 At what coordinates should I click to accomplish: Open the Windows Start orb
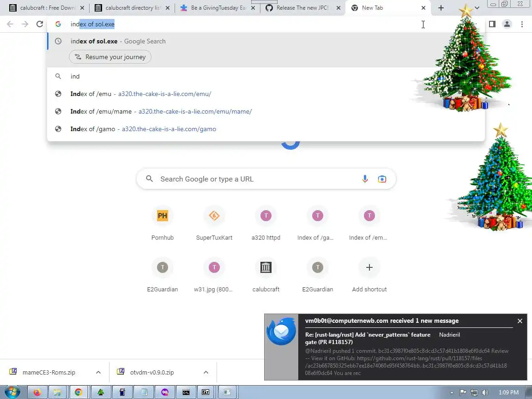(x=12, y=392)
